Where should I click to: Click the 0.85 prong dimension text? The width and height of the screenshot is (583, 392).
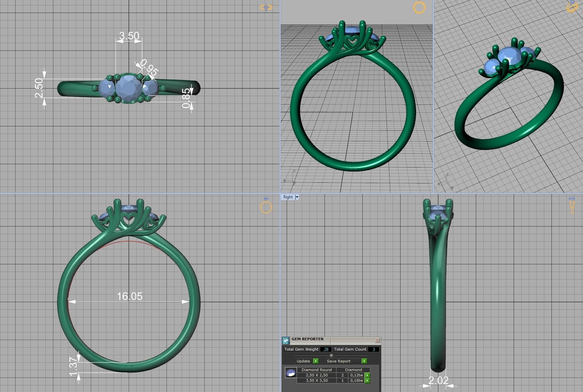click(x=186, y=98)
